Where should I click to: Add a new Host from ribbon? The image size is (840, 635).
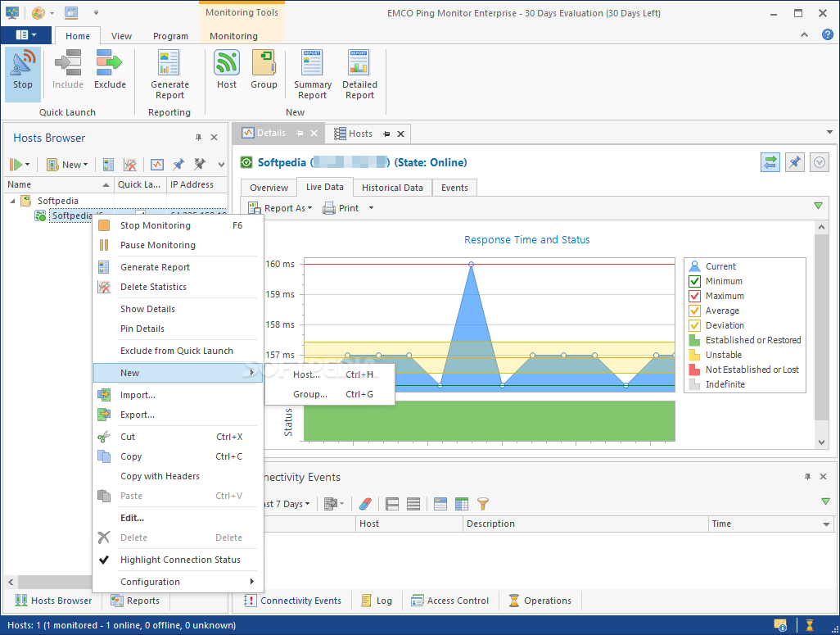227,70
